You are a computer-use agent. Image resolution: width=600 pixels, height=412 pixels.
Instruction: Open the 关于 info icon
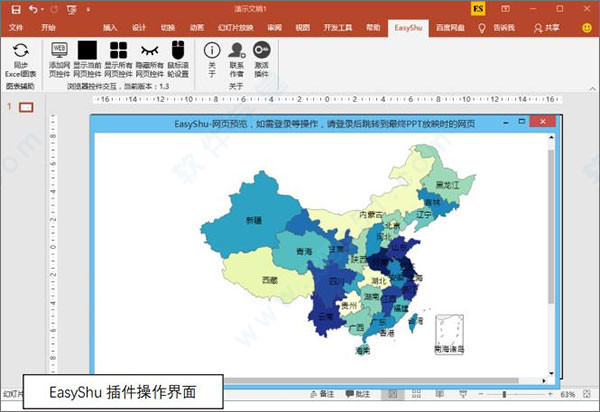point(211,50)
